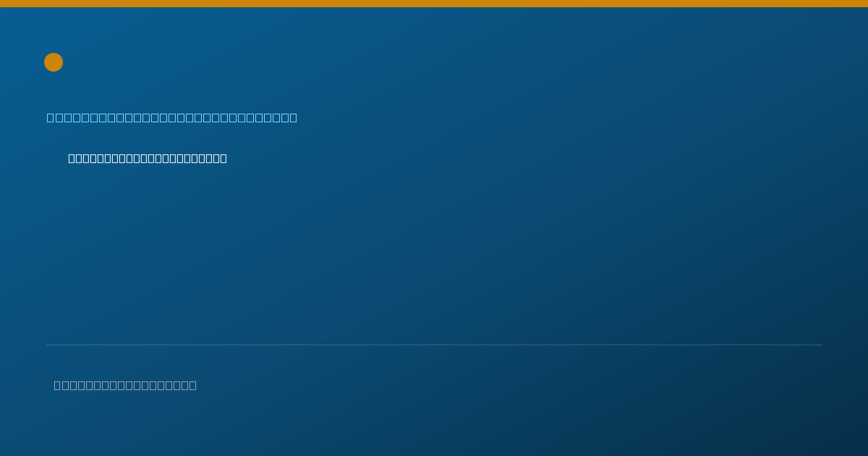Select the light blue heading text line
868x456 pixels.
[x=172, y=117]
